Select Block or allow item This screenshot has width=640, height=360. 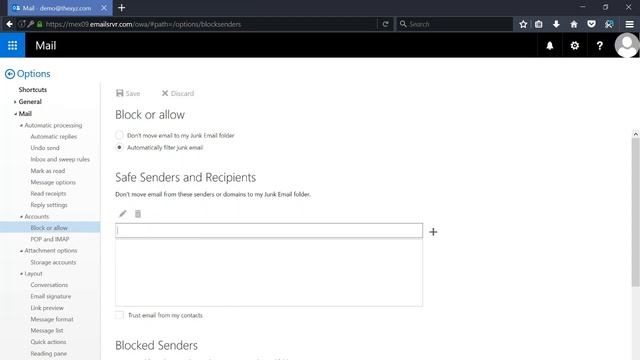(50, 228)
